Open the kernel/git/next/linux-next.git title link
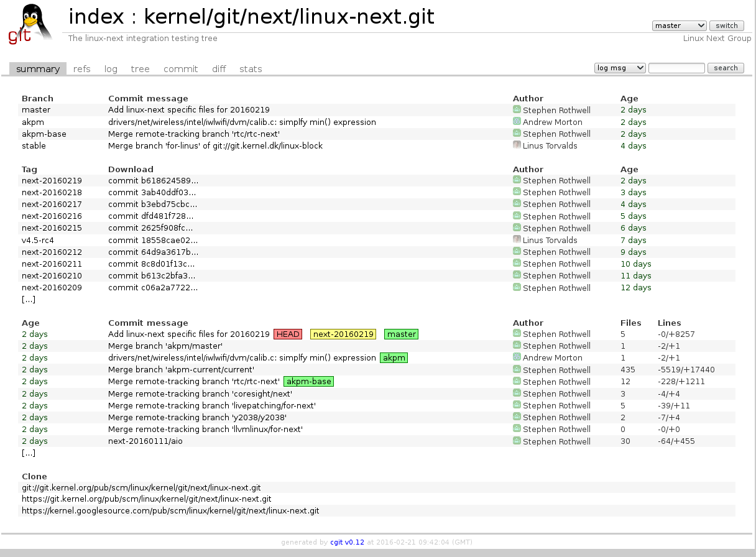 (289, 17)
